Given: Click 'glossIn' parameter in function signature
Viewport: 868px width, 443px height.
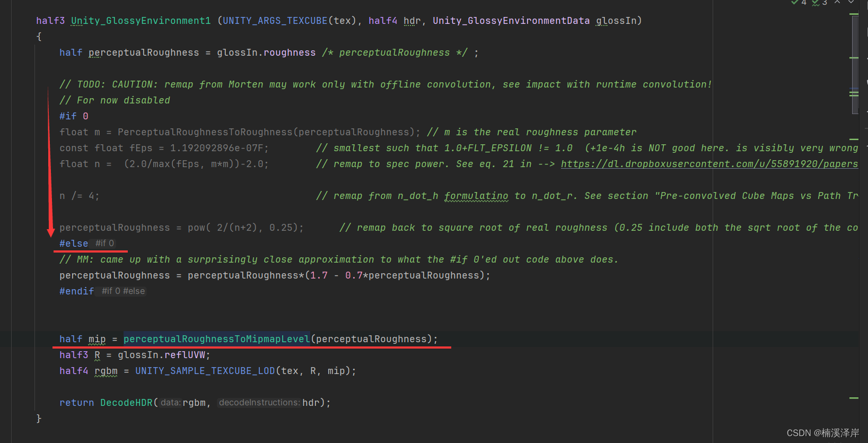Looking at the screenshot, I should 616,21.
